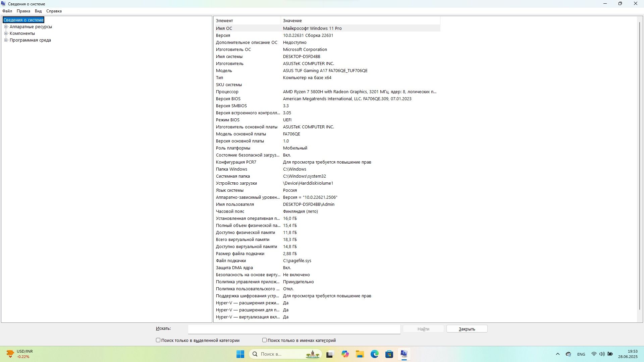Click System Information title bar icon
The width and height of the screenshot is (644, 362).
click(3, 4)
